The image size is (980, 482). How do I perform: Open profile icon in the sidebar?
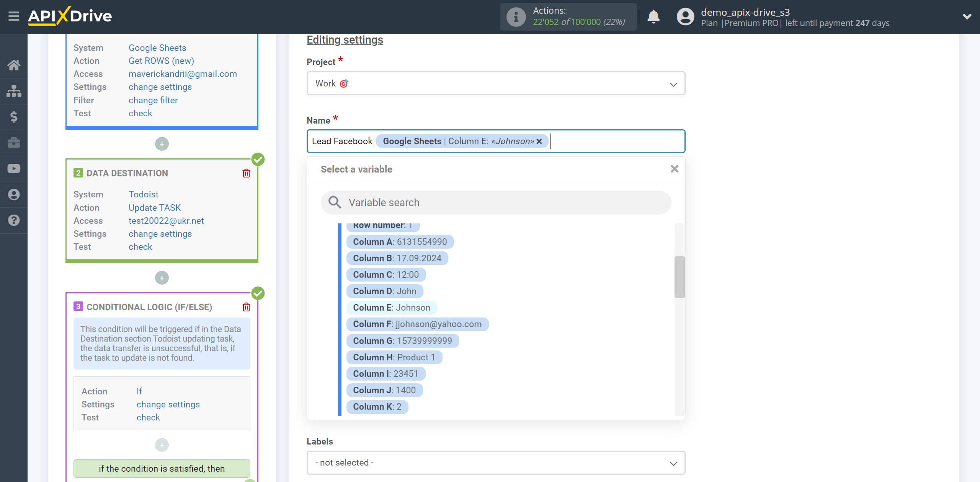tap(14, 194)
